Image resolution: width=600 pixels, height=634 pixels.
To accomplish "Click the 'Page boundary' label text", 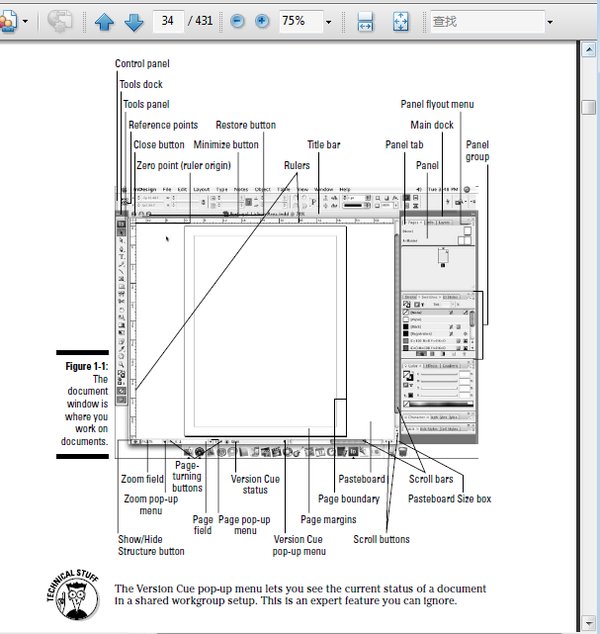I will pyautogui.click(x=349, y=499).
